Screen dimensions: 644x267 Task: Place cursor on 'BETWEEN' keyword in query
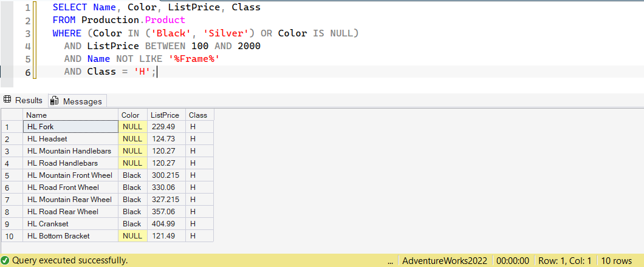click(165, 46)
